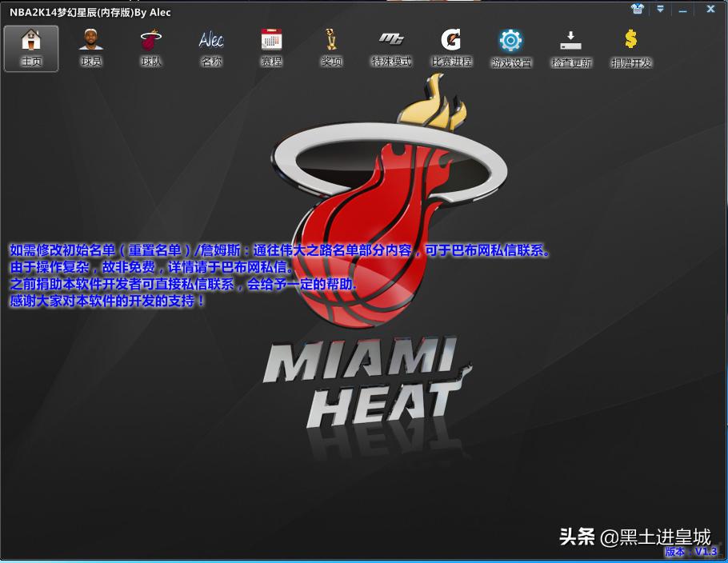Open 游戏设置 with the gear icon
728x563 pixels.
[x=510, y=38]
